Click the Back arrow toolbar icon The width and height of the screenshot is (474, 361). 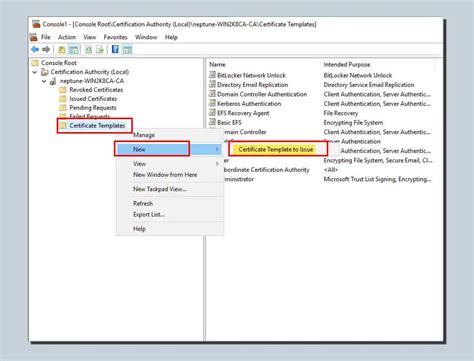click(35, 50)
